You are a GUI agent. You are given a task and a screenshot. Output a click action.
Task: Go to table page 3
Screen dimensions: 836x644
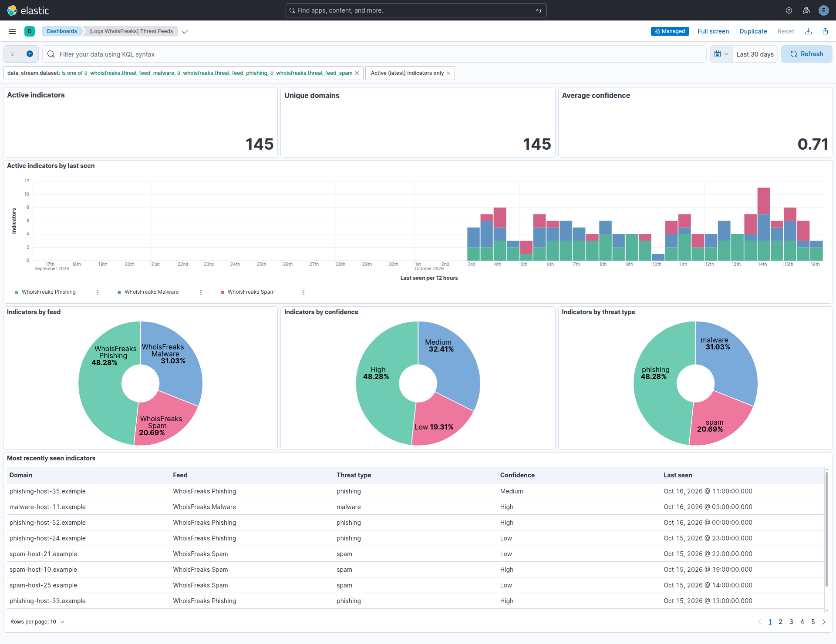791,622
